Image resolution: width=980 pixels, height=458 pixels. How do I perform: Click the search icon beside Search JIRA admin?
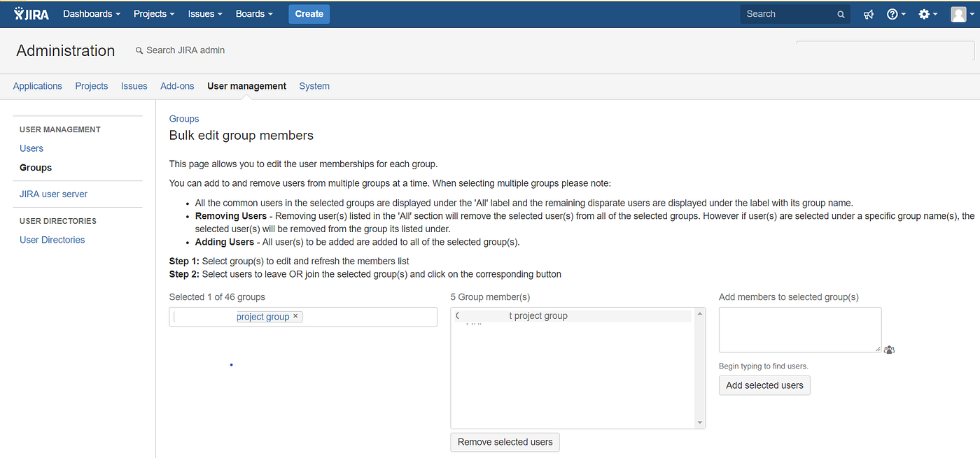coord(139,50)
